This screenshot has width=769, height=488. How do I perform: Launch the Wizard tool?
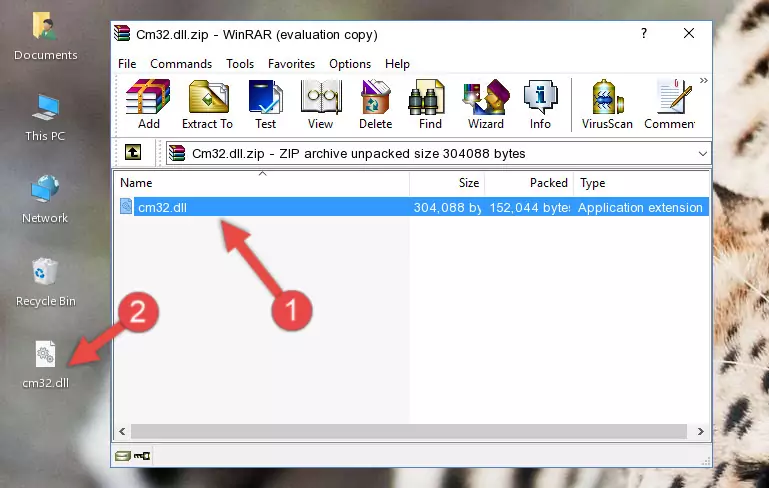(486, 104)
